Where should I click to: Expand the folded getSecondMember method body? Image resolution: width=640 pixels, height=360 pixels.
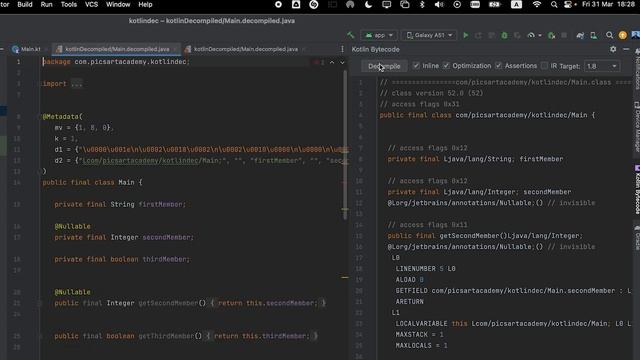[268, 303]
